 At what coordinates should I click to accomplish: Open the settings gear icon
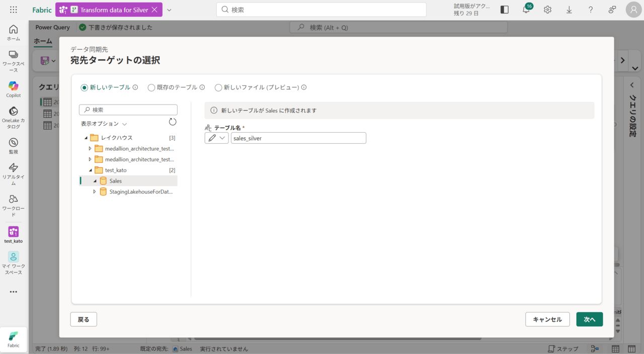click(x=547, y=10)
